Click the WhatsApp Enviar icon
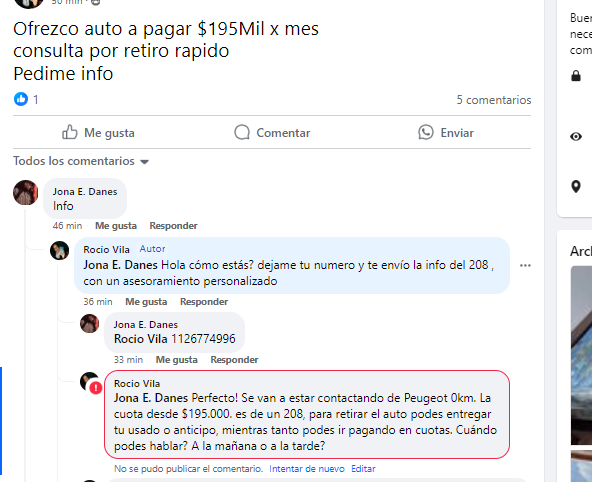 pyautogui.click(x=426, y=132)
